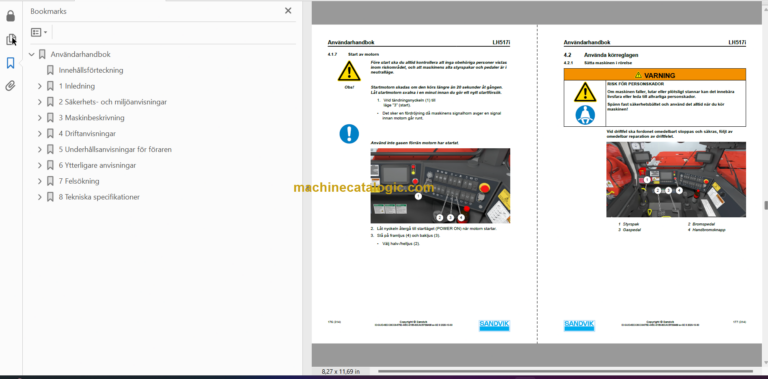Collapse the Användarhandbok root bookmark
The image size is (768, 379).
[x=32, y=54]
